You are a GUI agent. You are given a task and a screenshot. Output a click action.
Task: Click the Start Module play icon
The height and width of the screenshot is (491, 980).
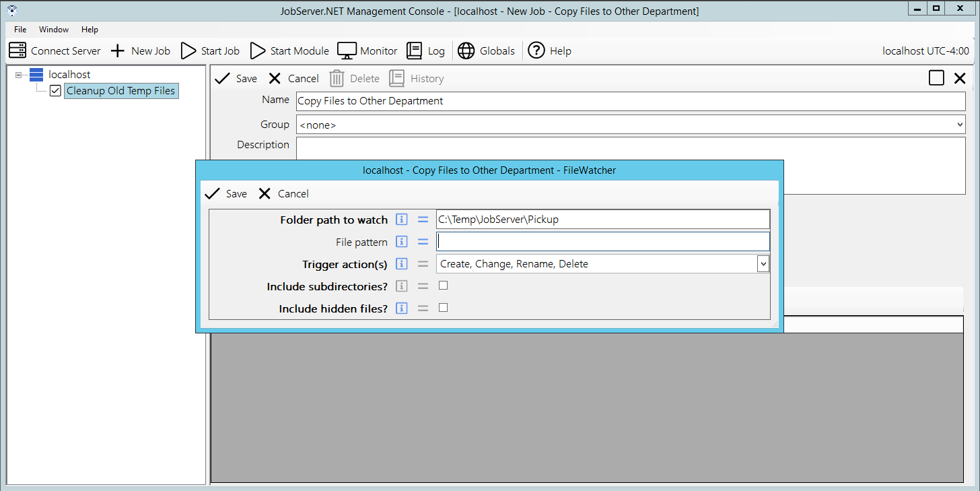[x=258, y=51]
